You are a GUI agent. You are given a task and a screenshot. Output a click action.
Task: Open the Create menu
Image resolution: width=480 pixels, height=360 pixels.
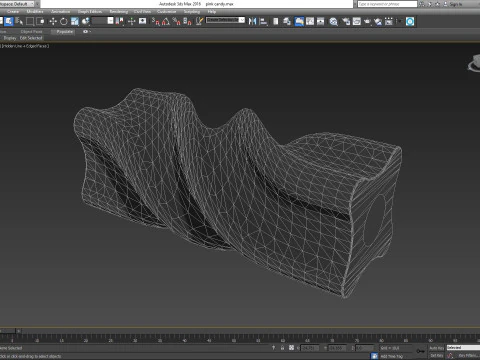pyautogui.click(x=13, y=12)
